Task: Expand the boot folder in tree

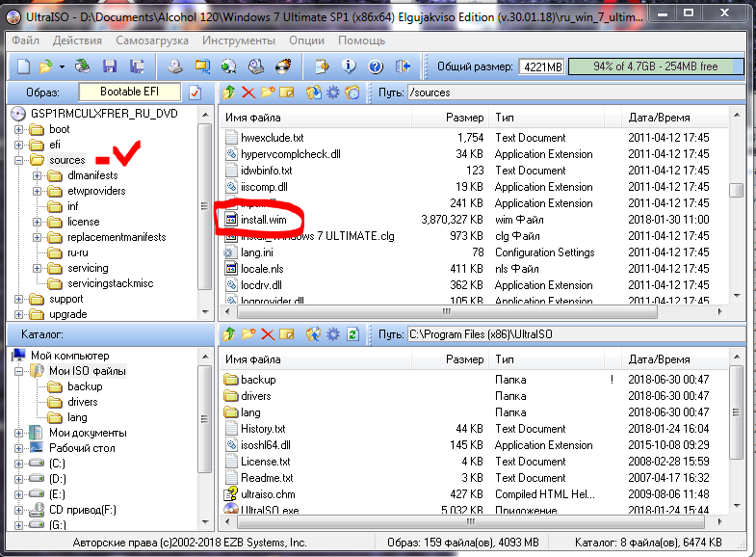Action: (18, 129)
